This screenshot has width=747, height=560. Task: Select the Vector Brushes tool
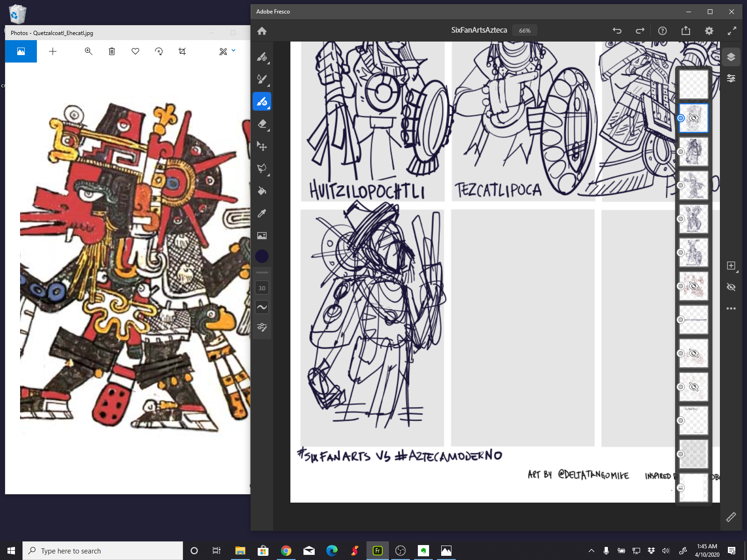point(262,101)
